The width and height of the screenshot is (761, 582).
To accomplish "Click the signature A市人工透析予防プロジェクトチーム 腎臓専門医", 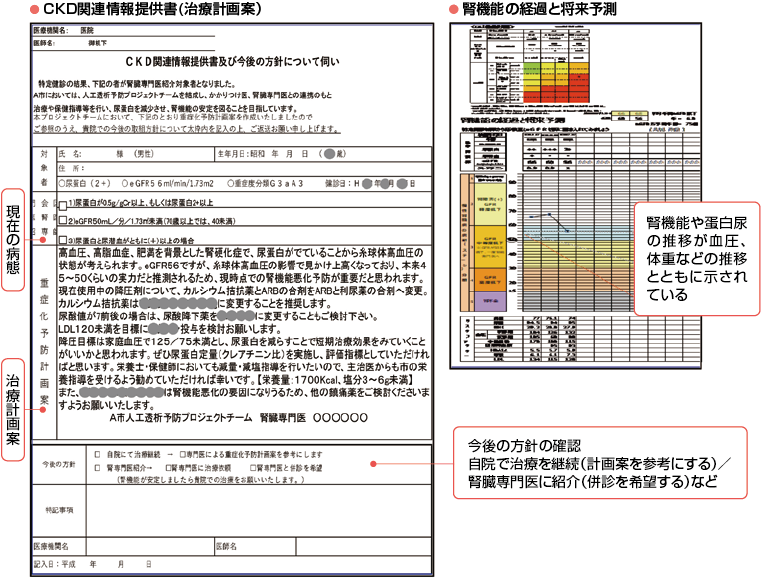I will pyautogui.click(x=238, y=417).
